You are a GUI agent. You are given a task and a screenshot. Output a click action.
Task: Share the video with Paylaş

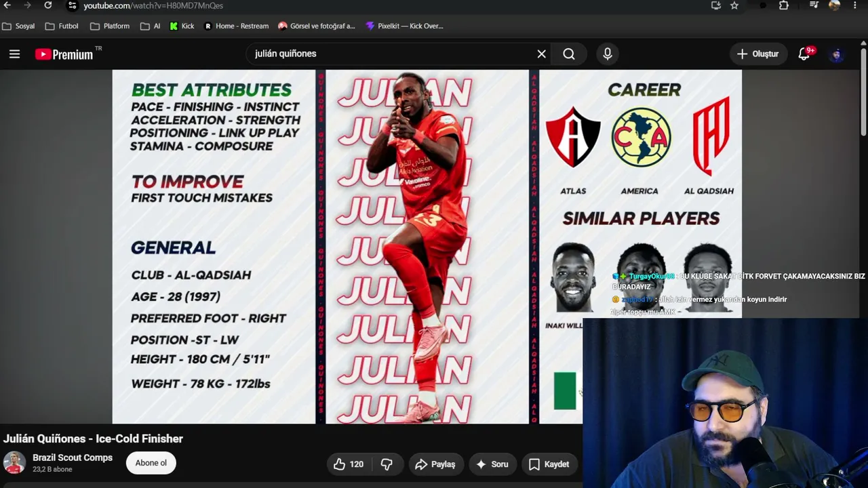pyautogui.click(x=435, y=464)
